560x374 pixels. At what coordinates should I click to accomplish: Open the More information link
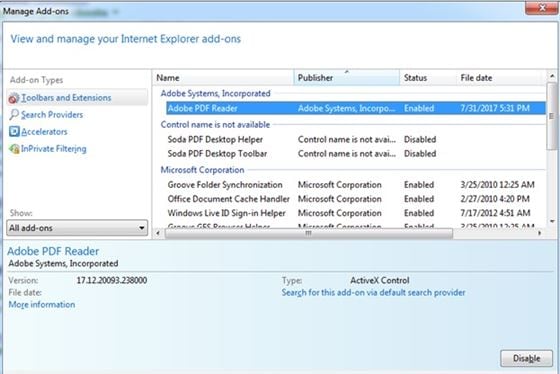[x=42, y=305]
